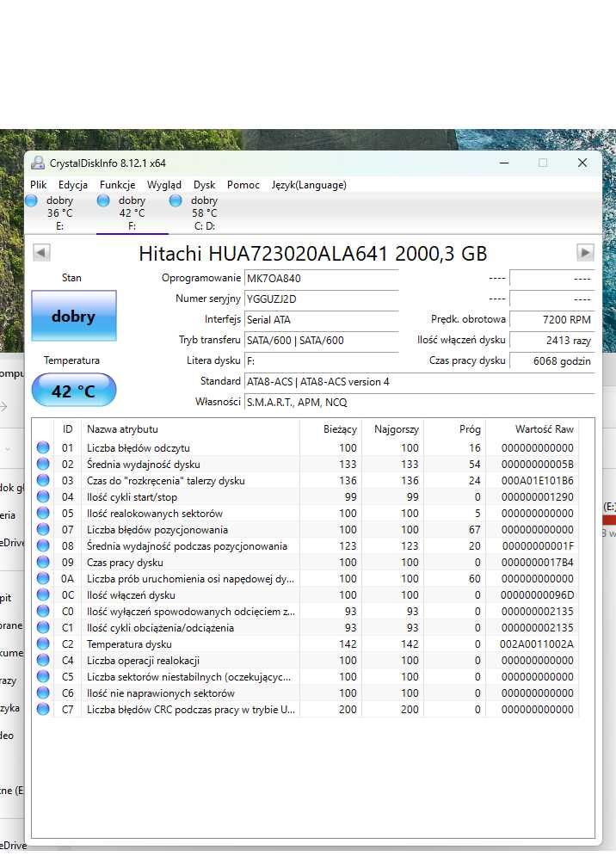Close the CrystalDiskInfo window

(582, 163)
